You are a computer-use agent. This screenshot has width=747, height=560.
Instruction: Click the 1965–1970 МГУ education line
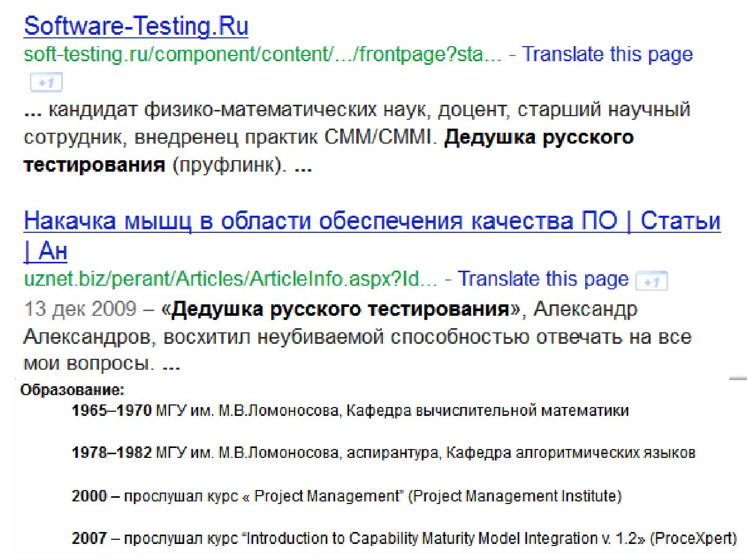350,411
